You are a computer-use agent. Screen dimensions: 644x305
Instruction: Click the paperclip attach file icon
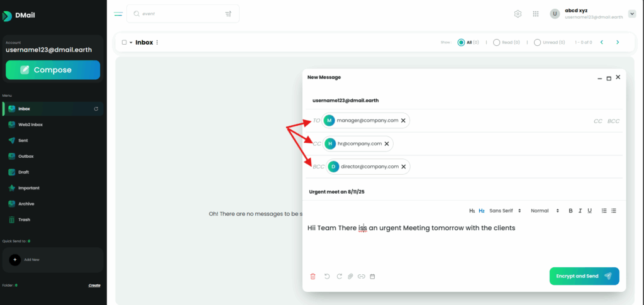350,276
